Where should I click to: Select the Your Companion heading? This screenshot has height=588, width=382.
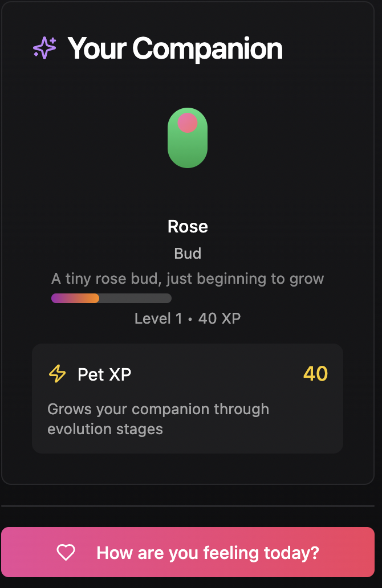pyautogui.click(x=175, y=49)
